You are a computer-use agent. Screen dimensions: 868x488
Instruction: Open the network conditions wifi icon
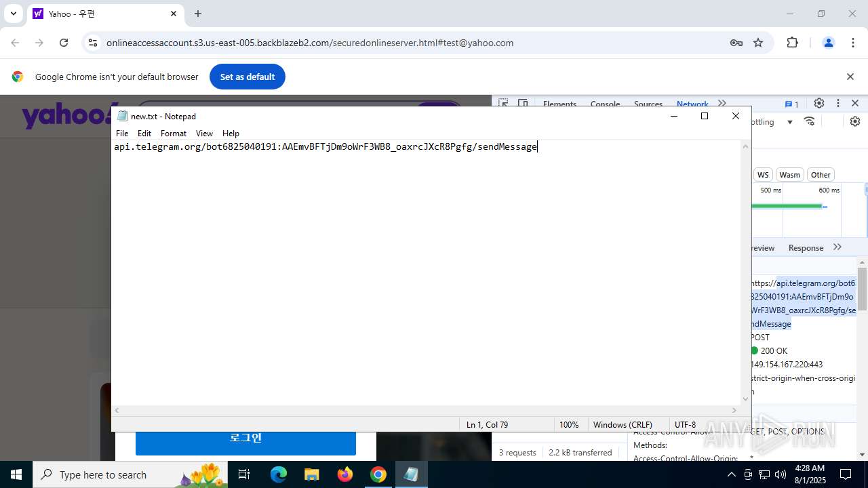[x=810, y=121]
